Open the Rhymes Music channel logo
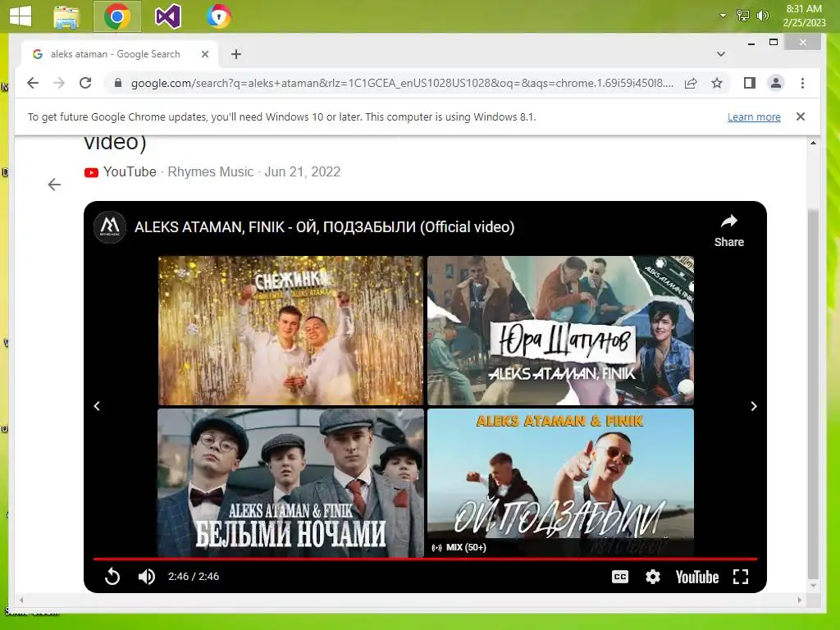The image size is (840, 630). click(x=110, y=226)
